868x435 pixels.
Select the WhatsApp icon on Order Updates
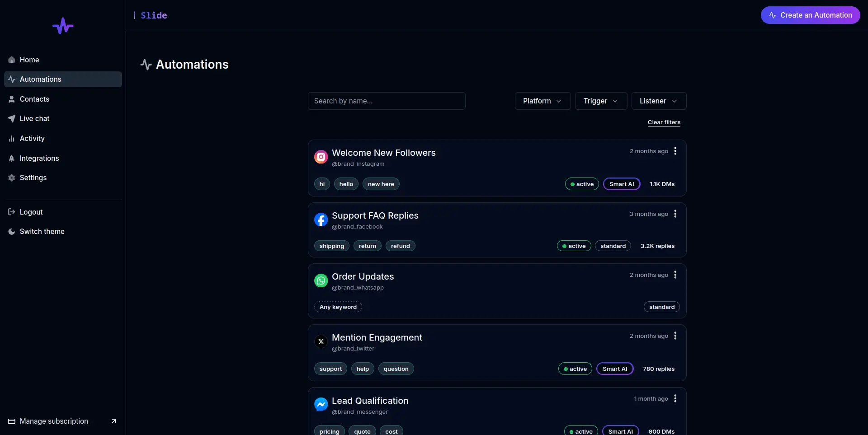pyautogui.click(x=321, y=281)
